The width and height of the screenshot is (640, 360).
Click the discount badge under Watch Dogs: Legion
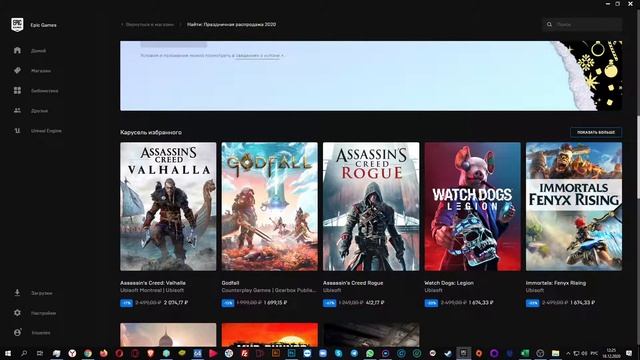click(431, 303)
